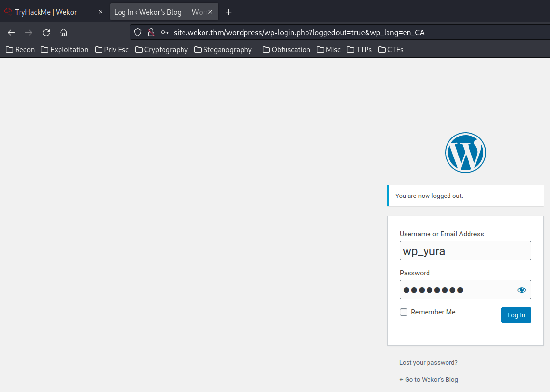Close the TryHackMe Wekor tab
550x392 pixels.
point(101,12)
